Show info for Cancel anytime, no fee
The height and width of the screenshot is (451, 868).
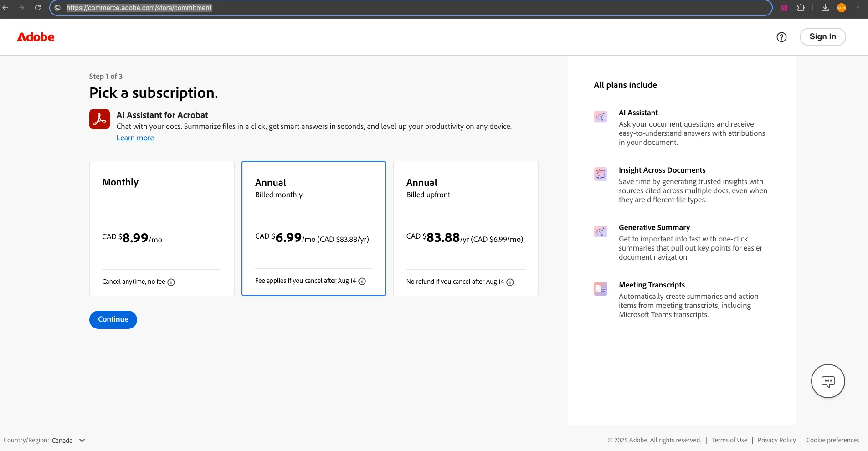pos(171,282)
